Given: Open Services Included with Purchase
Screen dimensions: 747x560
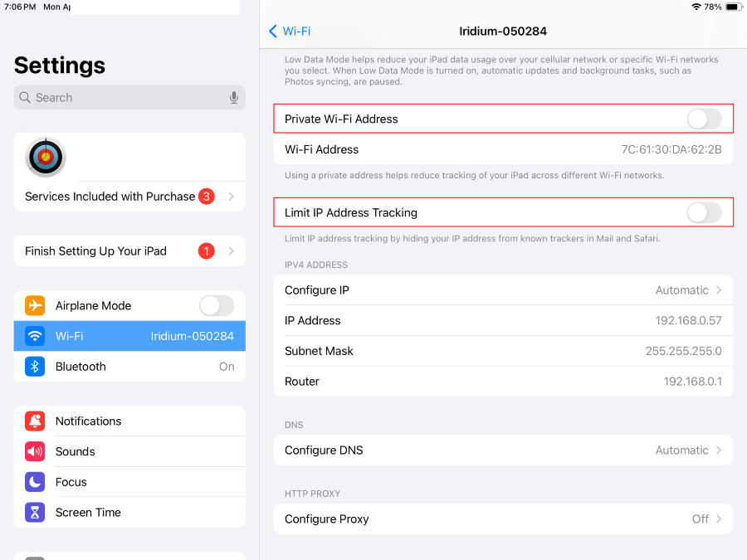Looking at the screenshot, I should (129, 197).
